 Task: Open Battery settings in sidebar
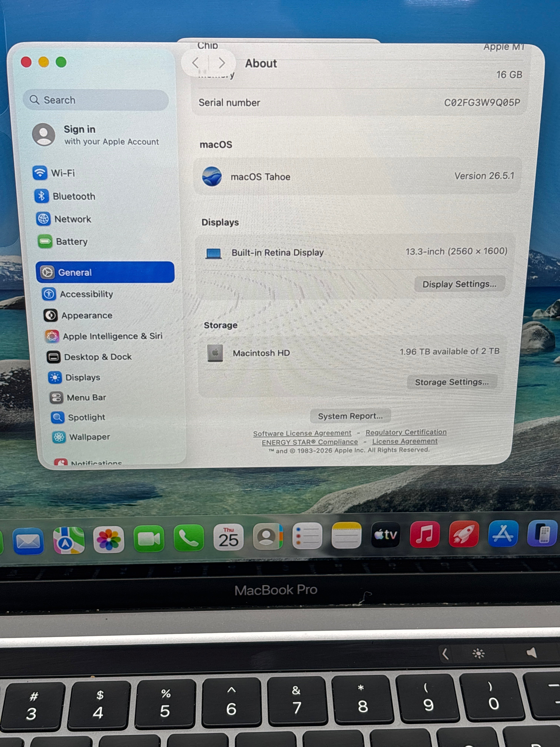(63, 241)
